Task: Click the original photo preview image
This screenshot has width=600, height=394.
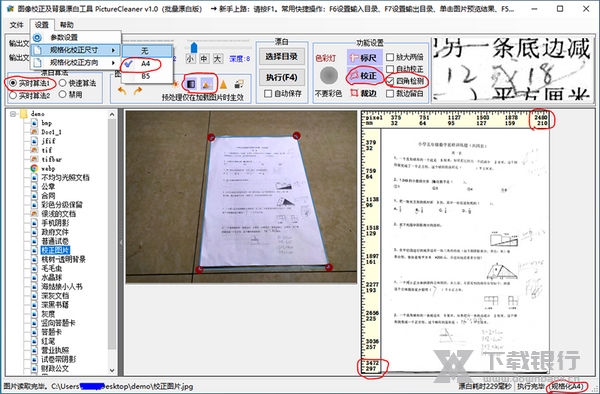Action: (241, 197)
